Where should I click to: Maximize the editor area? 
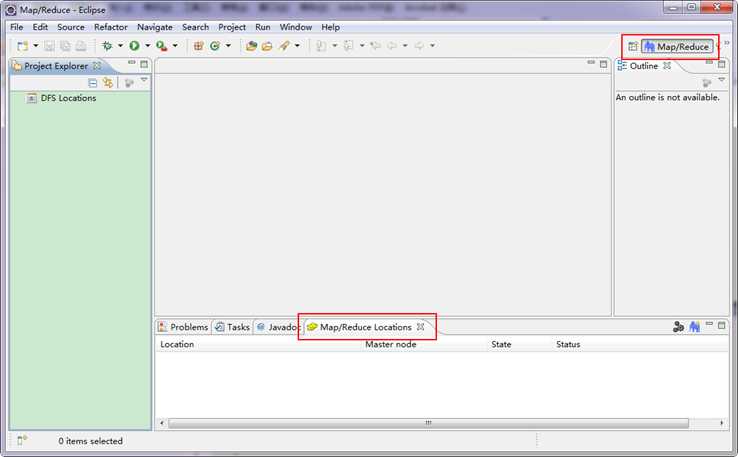603,64
